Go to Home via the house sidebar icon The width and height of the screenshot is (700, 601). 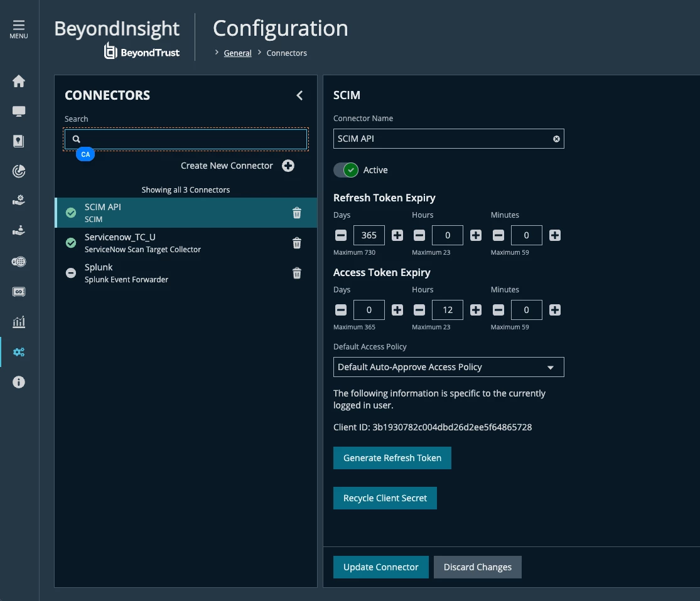coord(19,81)
